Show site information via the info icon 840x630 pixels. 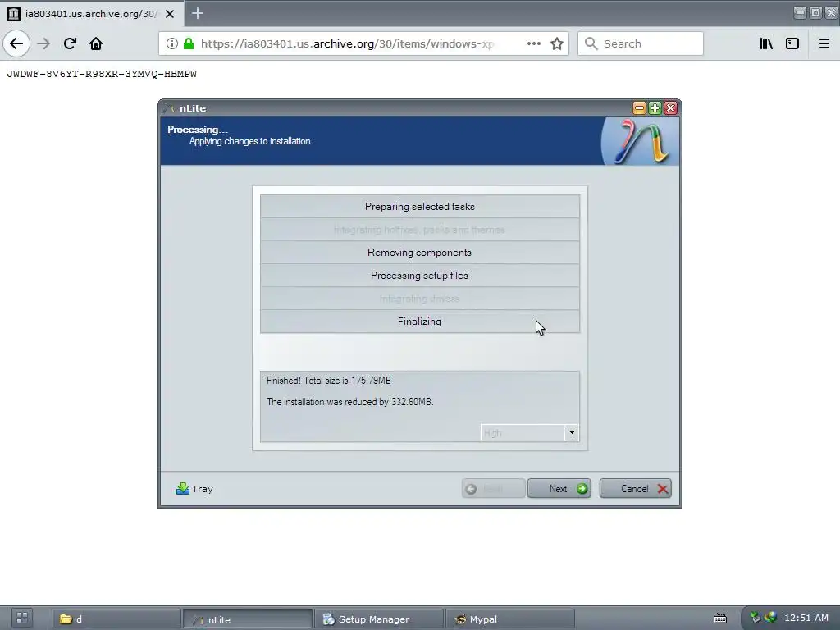(171, 43)
